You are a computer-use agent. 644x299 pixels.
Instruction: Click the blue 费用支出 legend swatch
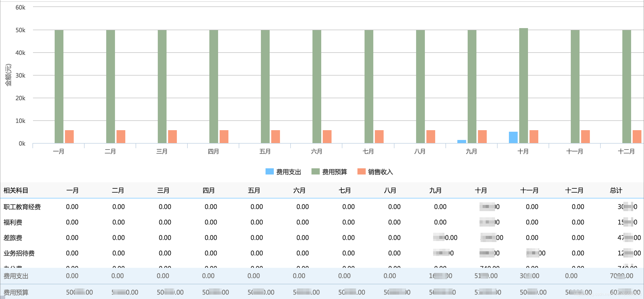(x=269, y=172)
